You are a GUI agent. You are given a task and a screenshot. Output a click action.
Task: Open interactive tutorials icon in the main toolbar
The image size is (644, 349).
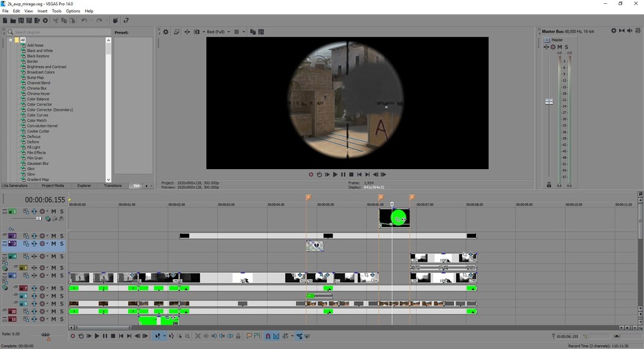[115, 20]
